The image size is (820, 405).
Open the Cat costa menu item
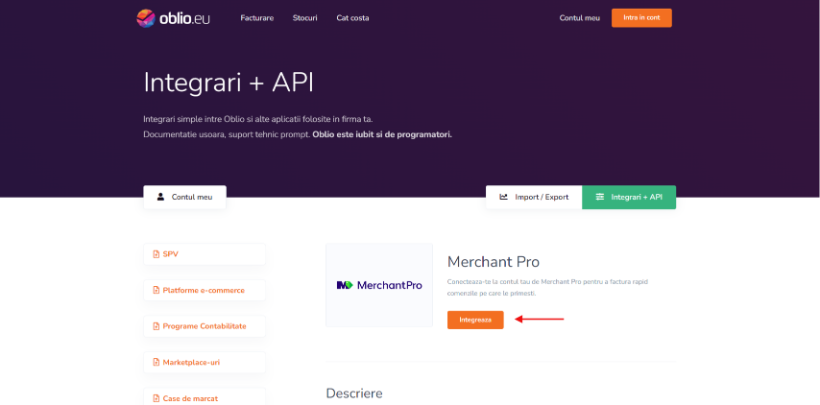pyautogui.click(x=352, y=18)
